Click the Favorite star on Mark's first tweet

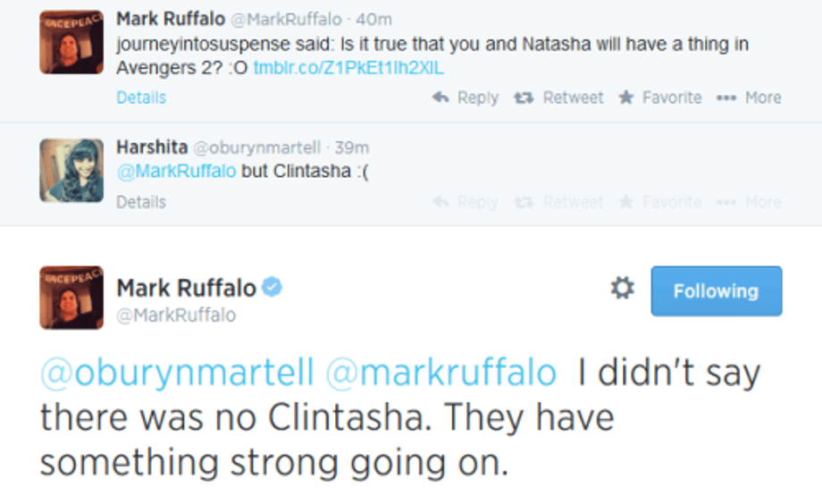(x=626, y=97)
